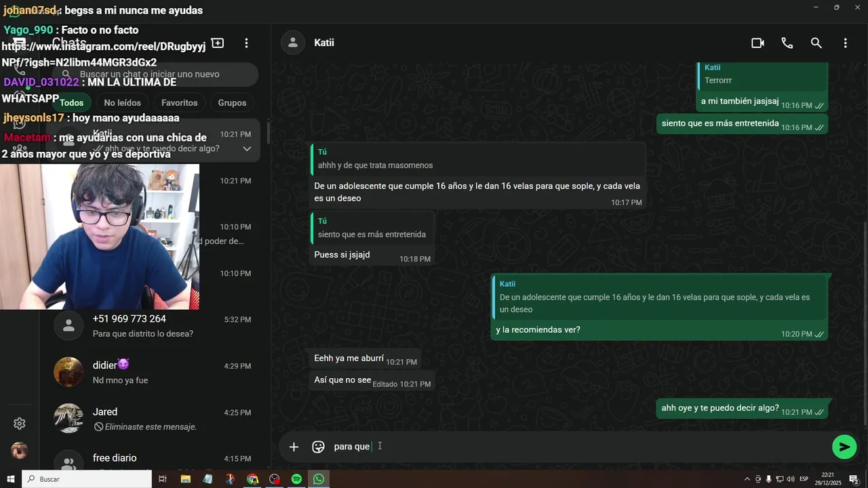Click message 'ahh oye y te puedo decir algo?'

(x=720, y=408)
